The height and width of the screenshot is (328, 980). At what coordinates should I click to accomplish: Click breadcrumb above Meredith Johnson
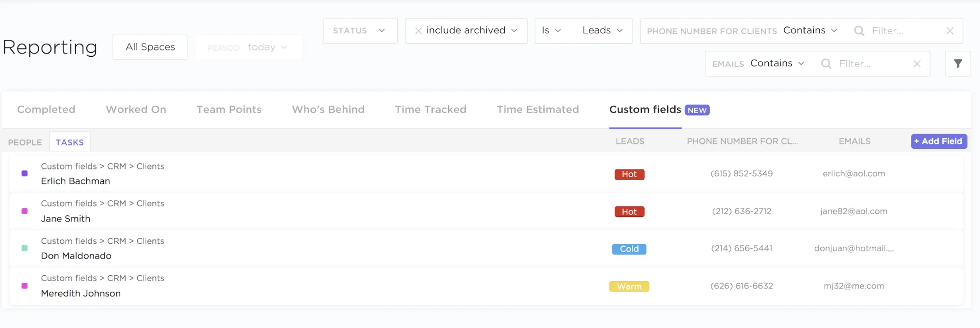point(102,279)
